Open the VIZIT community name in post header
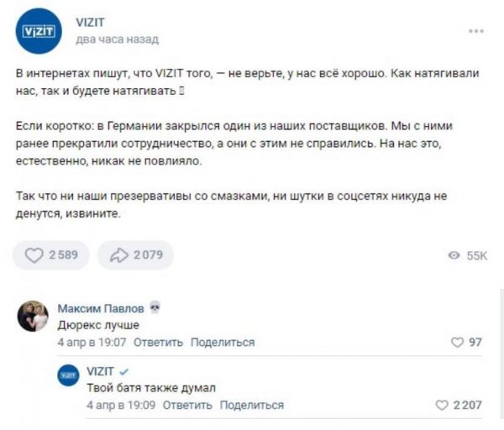 click(88, 24)
